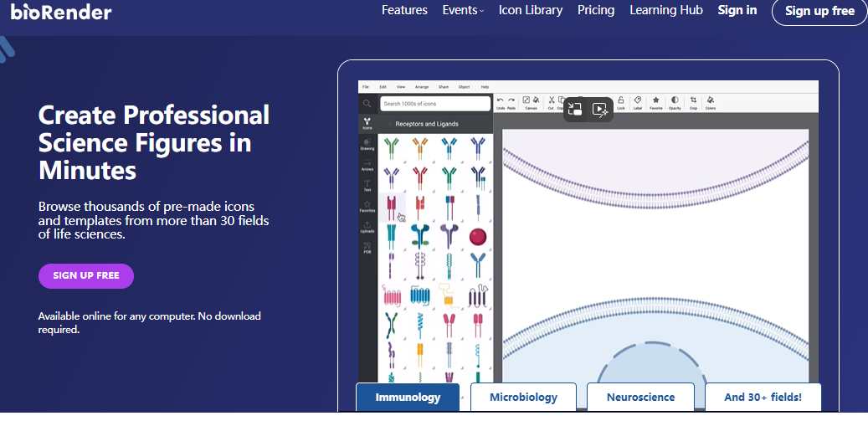Click the Search 1000s of icons field

pyautogui.click(x=435, y=104)
